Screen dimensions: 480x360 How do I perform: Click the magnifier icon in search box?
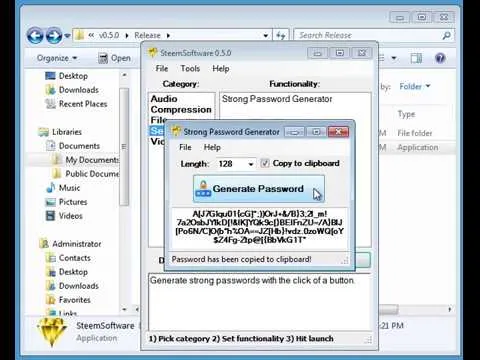pyautogui.click(x=446, y=35)
